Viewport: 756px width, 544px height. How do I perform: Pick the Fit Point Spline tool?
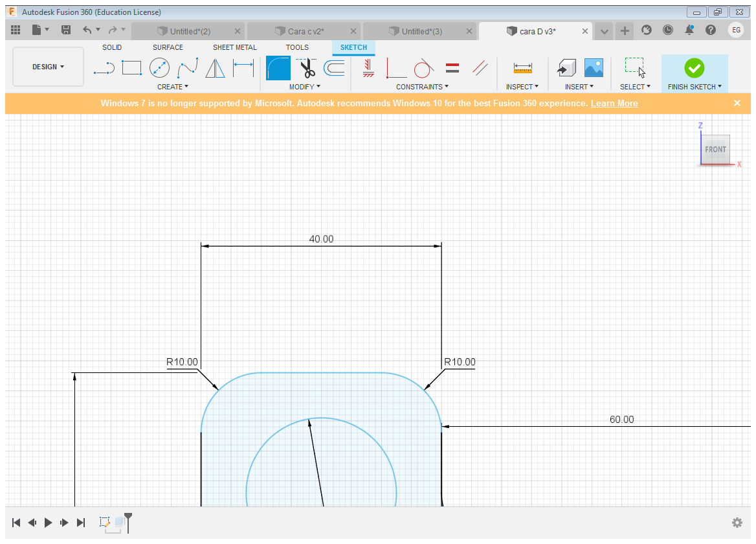pyautogui.click(x=188, y=67)
